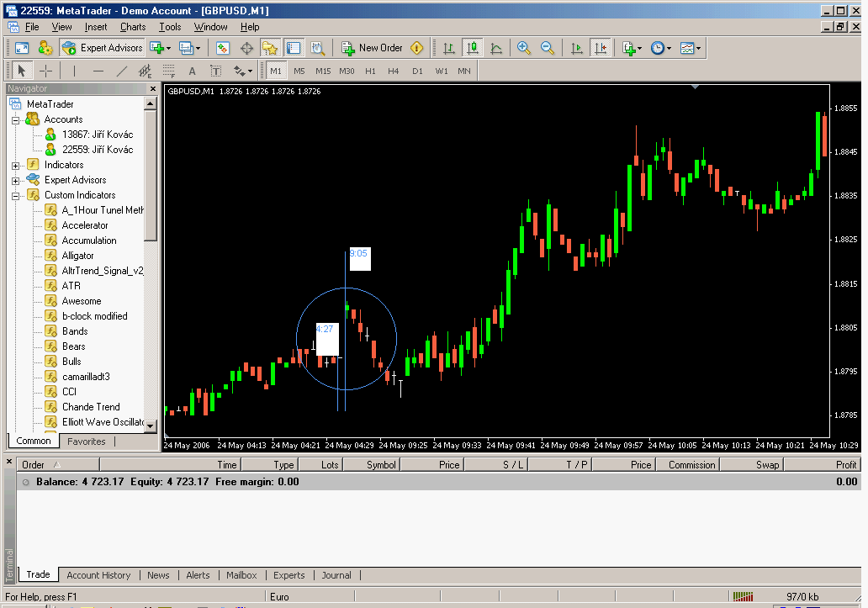Click the MetaTrader root node in Navigator
Image resolution: width=868 pixels, height=608 pixels.
(x=50, y=104)
